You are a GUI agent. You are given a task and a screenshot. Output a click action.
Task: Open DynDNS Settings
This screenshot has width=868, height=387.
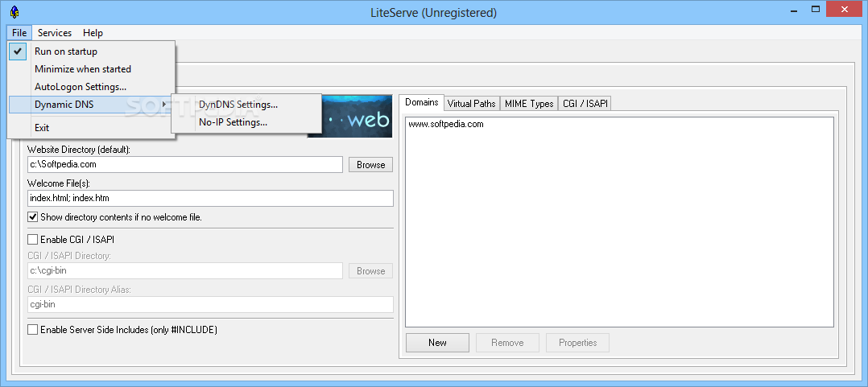(x=246, y=105)
